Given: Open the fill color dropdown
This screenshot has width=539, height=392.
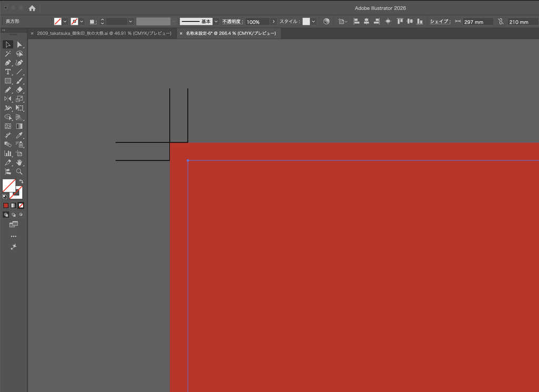Looking at the screenshot, I should (65, 22).
